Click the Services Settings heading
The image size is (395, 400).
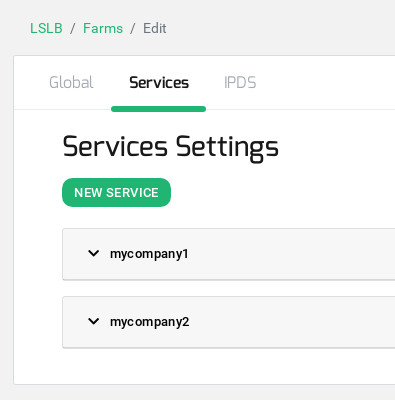(170, 147)
